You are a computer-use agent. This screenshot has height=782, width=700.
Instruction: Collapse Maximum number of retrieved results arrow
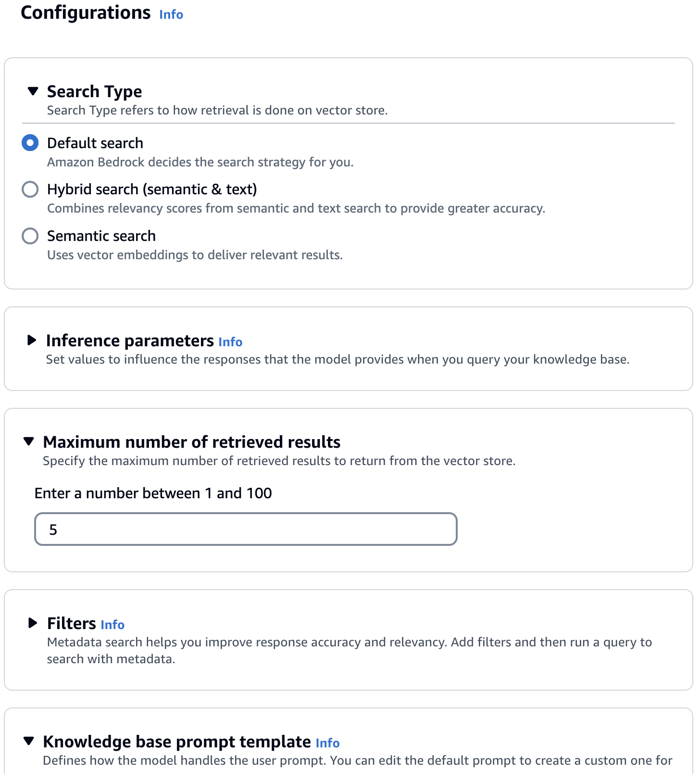pyautogui.click(x=29, y=441)
